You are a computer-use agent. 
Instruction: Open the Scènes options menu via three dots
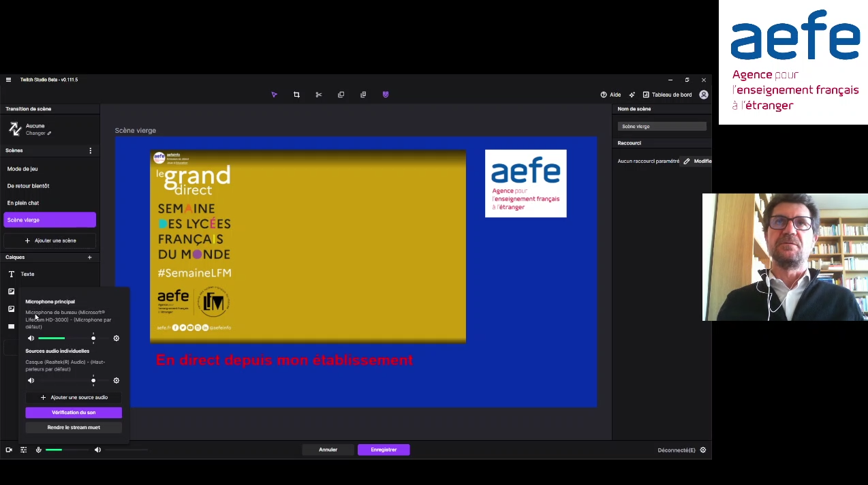coord(90,150)
